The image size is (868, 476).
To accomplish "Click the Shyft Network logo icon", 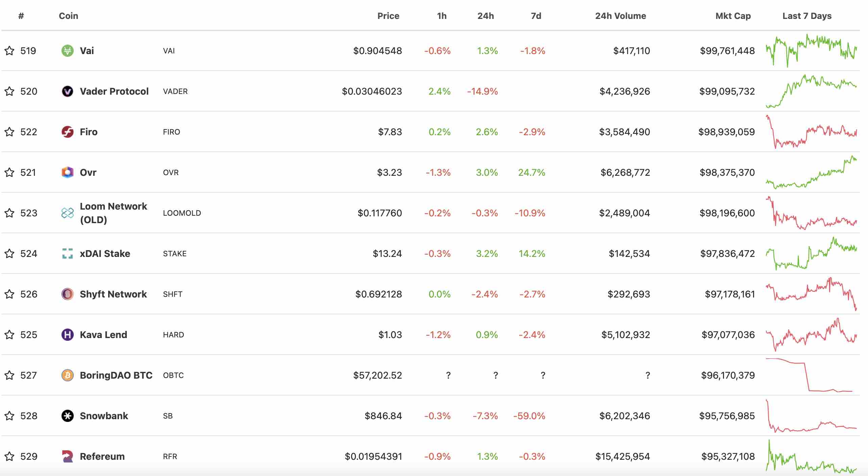I will pos(68,294).
